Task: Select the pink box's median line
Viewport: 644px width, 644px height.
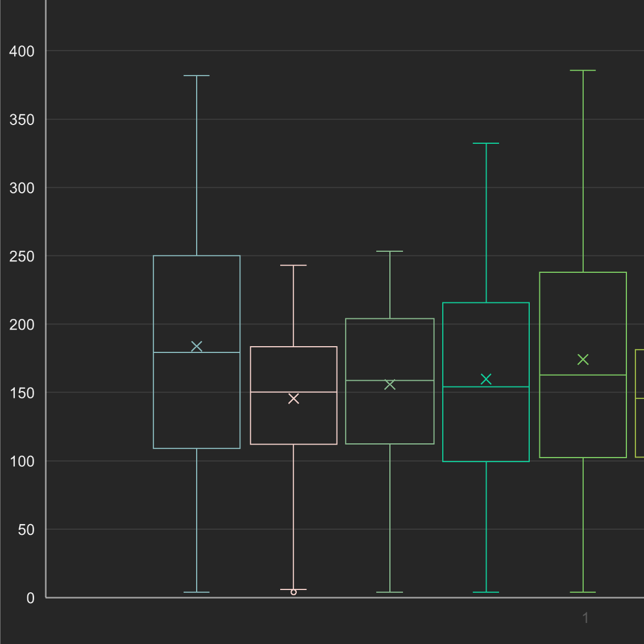Action: tap(293, 392)
